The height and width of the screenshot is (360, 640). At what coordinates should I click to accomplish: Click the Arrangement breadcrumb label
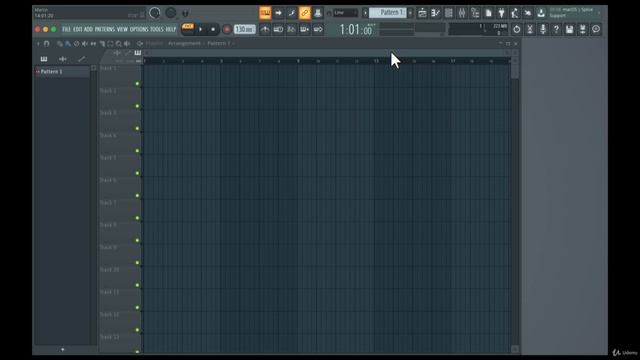coord(184,44)
